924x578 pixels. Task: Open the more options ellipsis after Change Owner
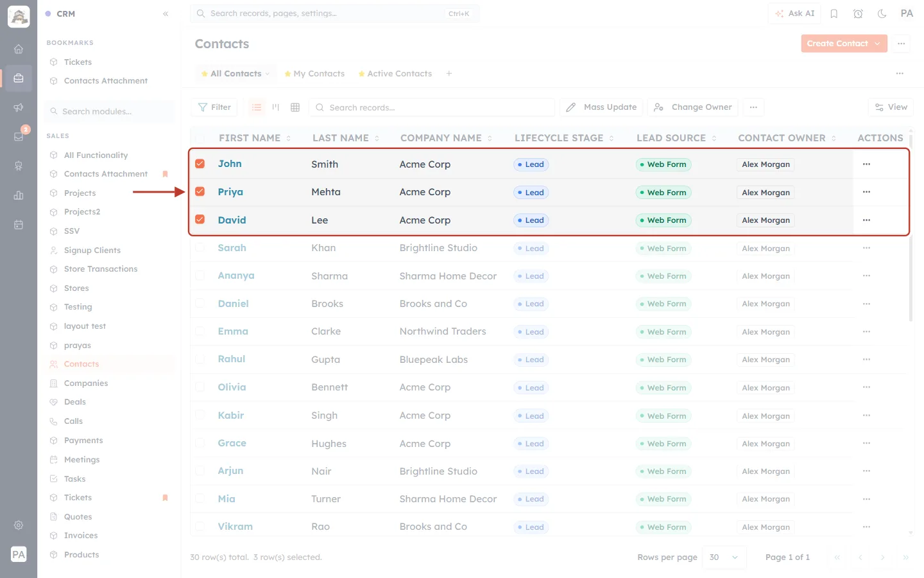point(753,107)
